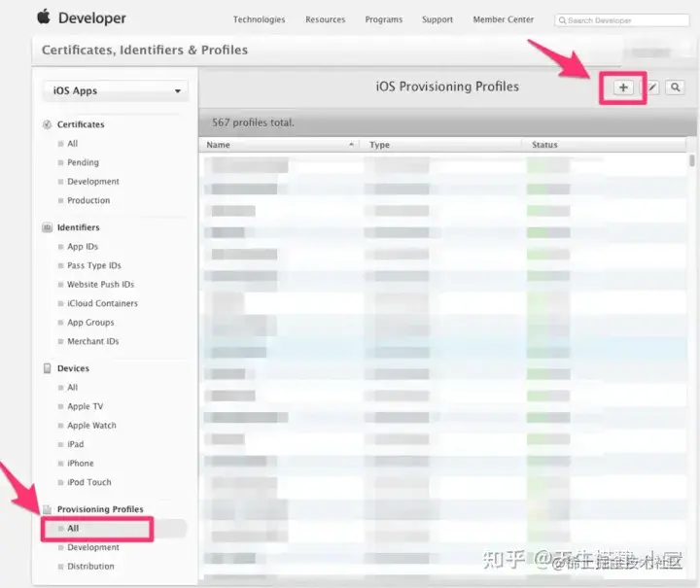
Task: Select iPad devices
Action: (x=76, y=444)
